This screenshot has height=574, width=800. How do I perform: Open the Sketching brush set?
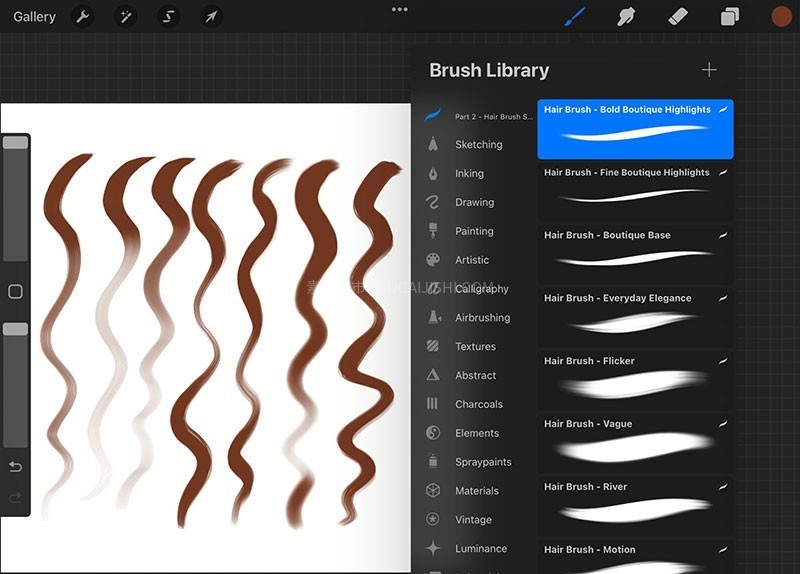pyautogui.click(x=479, y=144)
